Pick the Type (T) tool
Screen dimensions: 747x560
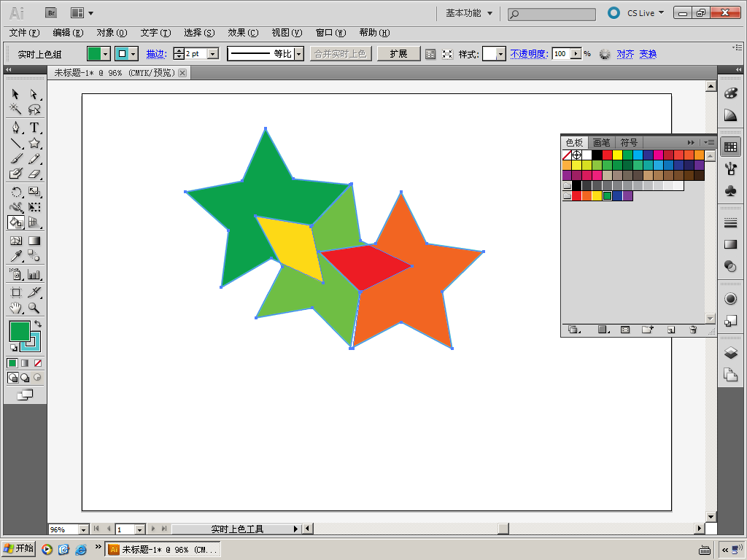tap(34, 128)
